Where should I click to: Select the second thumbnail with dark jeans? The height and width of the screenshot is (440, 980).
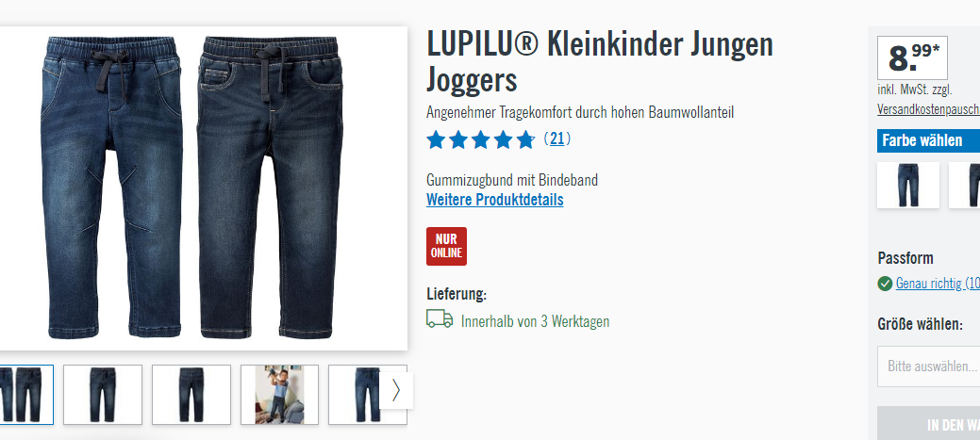[103, 395]
